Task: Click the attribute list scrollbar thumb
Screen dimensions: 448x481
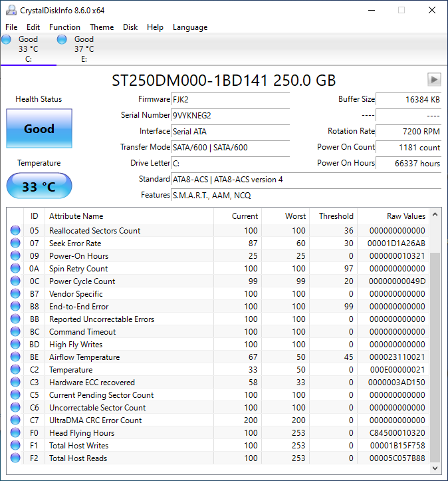Action: 435,357
